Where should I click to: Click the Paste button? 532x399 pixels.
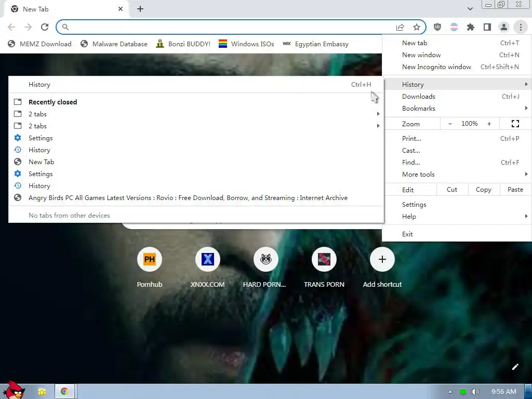pos(515,190)
